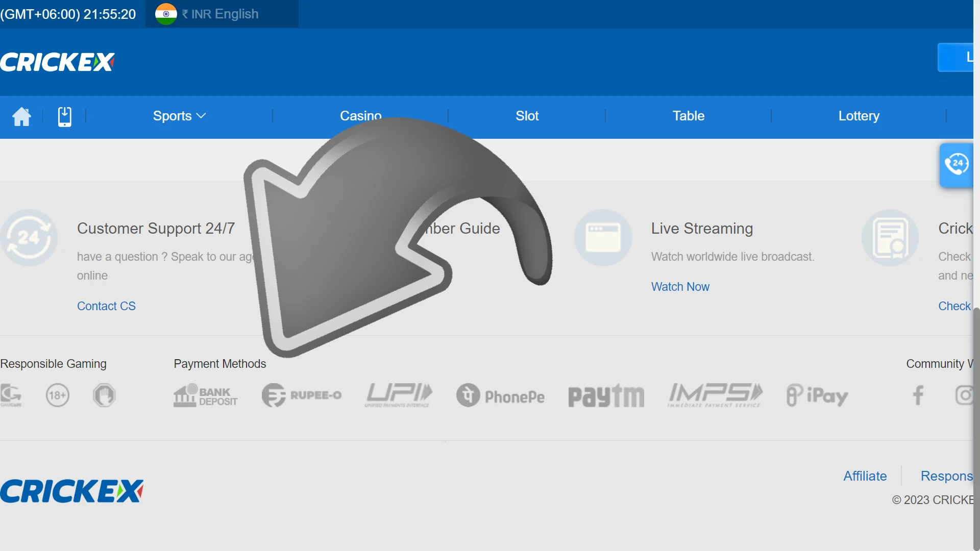Screen dimensions: 980x551
Task: Click the Payment Methods heading
Action: pos(219,364)
